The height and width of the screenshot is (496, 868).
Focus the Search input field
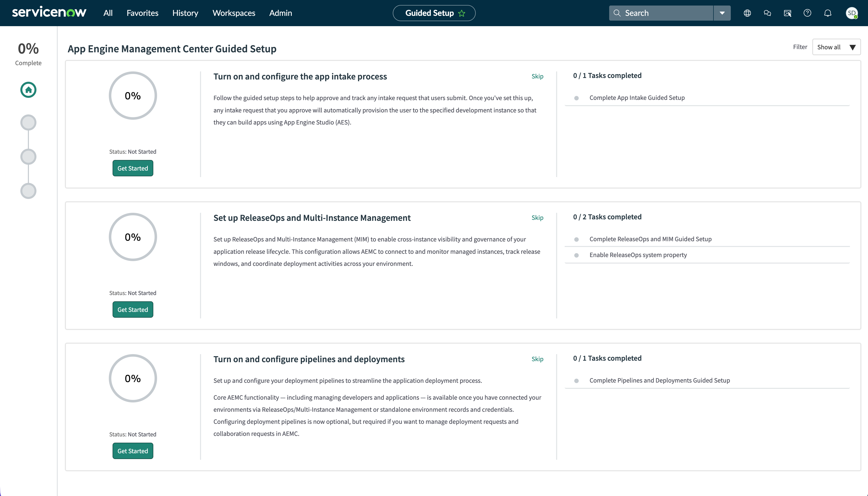pyautogui.click(x=661, y=13)
